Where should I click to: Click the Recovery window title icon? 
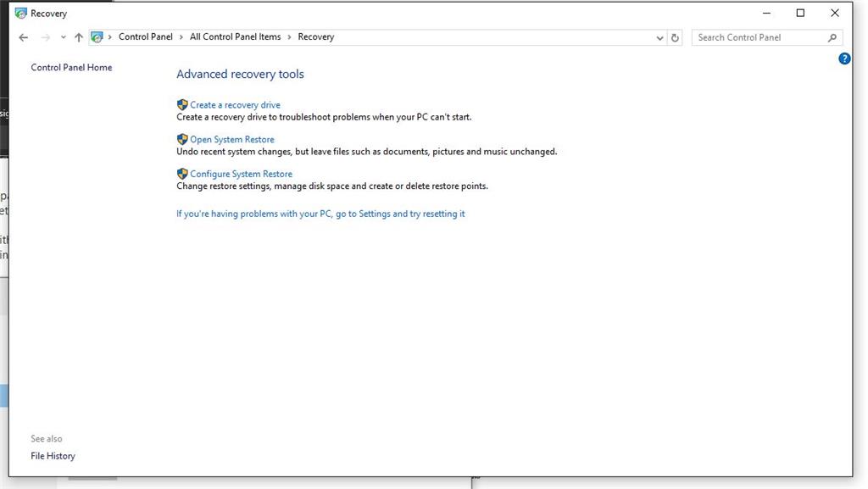pos(21,14)
